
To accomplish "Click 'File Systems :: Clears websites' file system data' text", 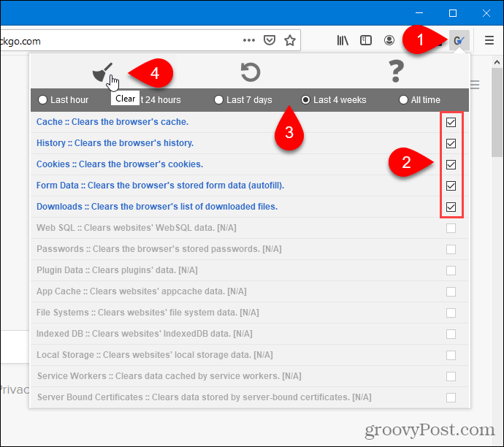I will 148,313.
